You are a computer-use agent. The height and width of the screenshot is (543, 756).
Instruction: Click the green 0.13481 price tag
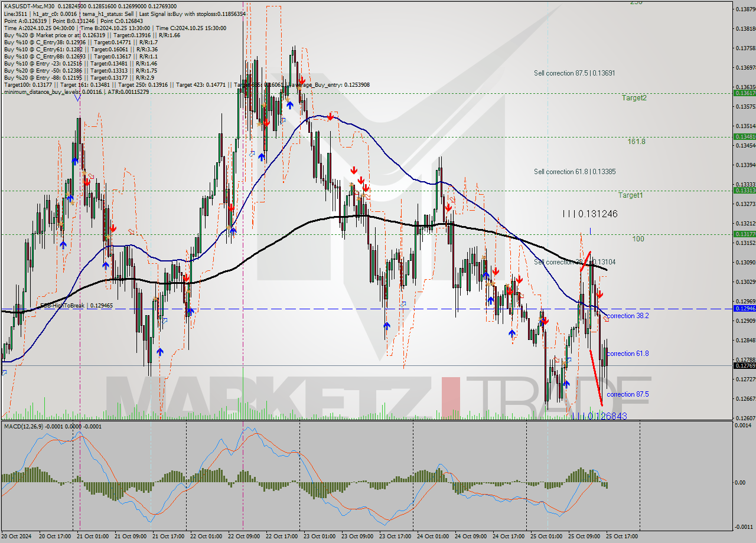click(x=744, y=136)
